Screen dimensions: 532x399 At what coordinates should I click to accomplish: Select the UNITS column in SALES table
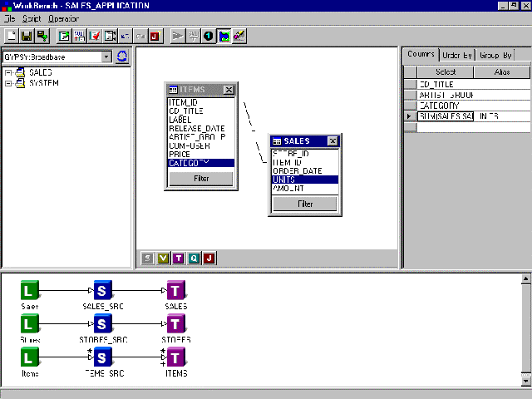pos(304,180)
